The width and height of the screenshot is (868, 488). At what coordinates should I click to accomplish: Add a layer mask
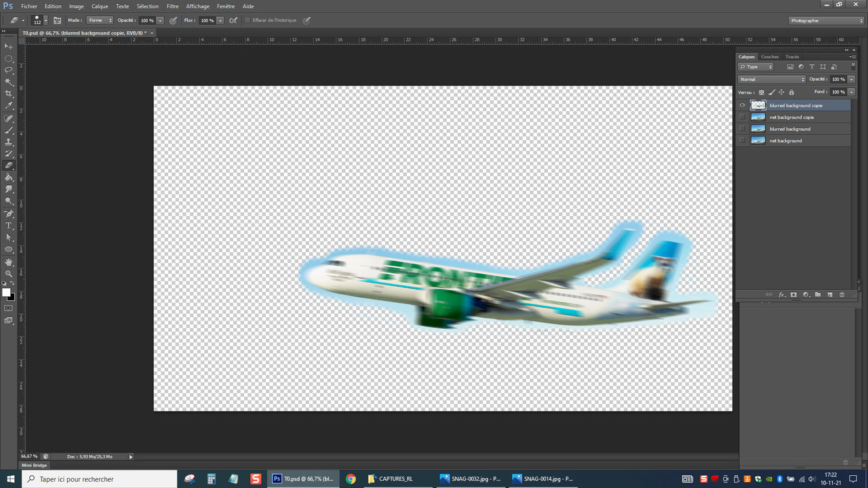793,295
